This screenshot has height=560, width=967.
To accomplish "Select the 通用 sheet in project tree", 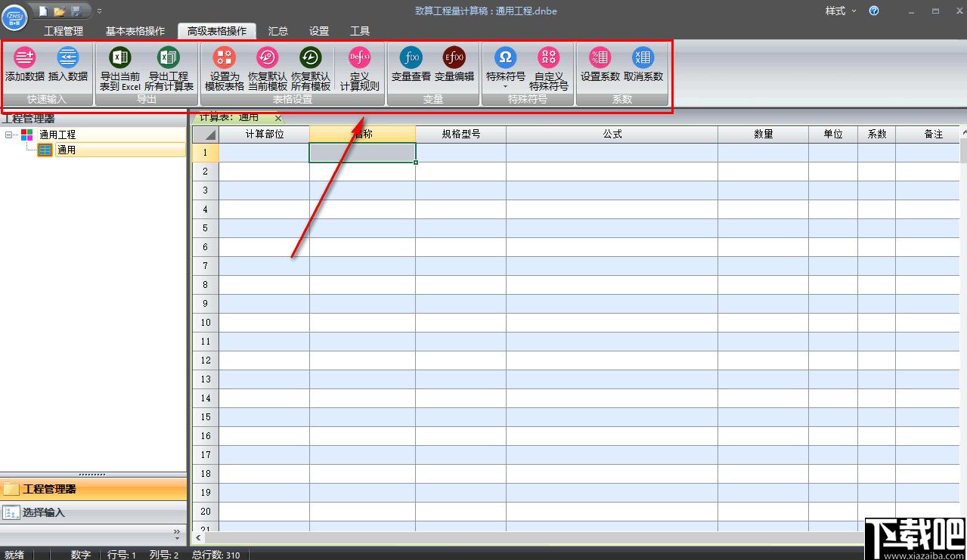I will [x=67, y=150].
